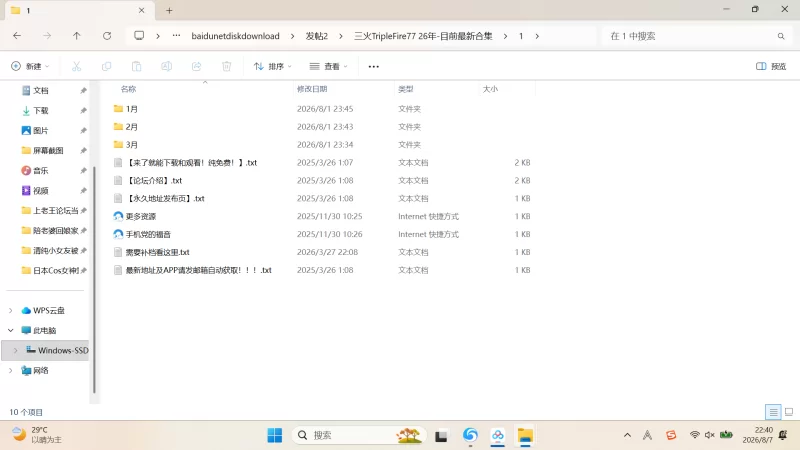Open the 查看 view dropdown
This screenshot has height=450, width=800.
[x=329, y=66]
